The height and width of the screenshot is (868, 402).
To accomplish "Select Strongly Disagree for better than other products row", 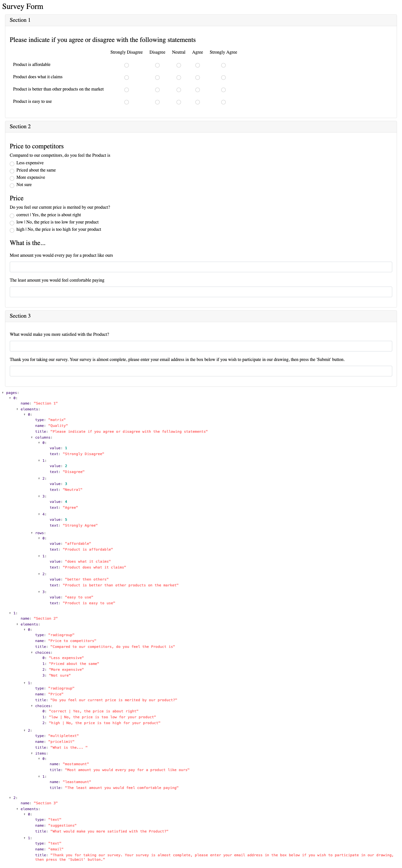I will pyautogui.click(x=126, y=90).
